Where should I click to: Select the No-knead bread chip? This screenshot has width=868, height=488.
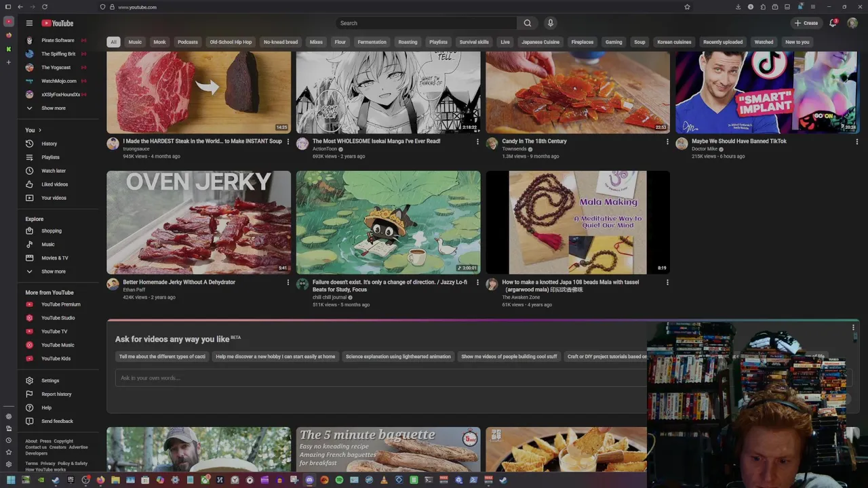[x=281, y=42]
